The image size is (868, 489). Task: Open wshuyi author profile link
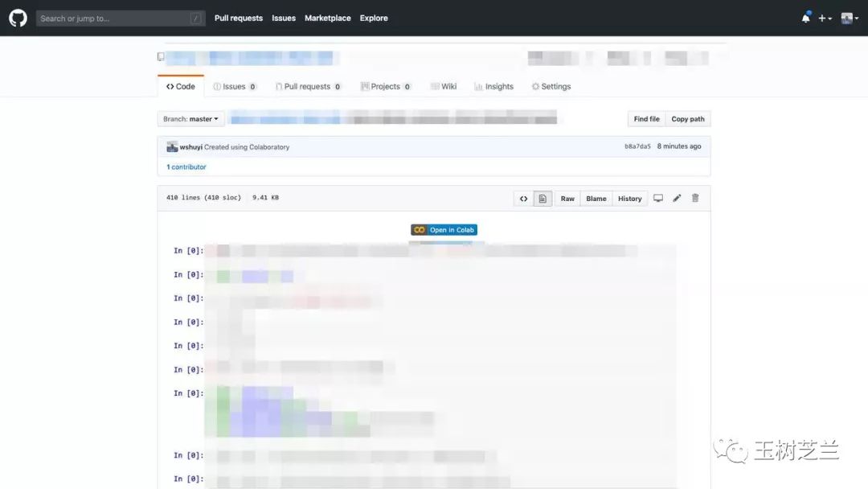pyautogui.click(x=191, y=147)
